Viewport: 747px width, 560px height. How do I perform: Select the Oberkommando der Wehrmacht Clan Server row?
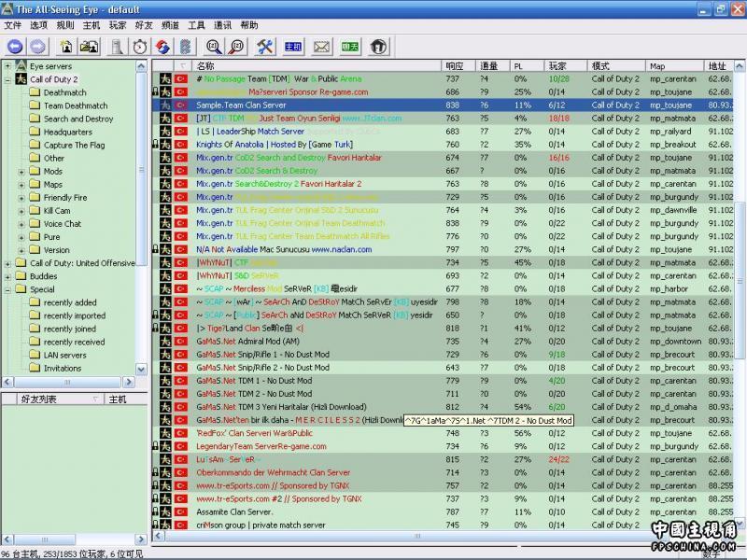click(443, 472)
